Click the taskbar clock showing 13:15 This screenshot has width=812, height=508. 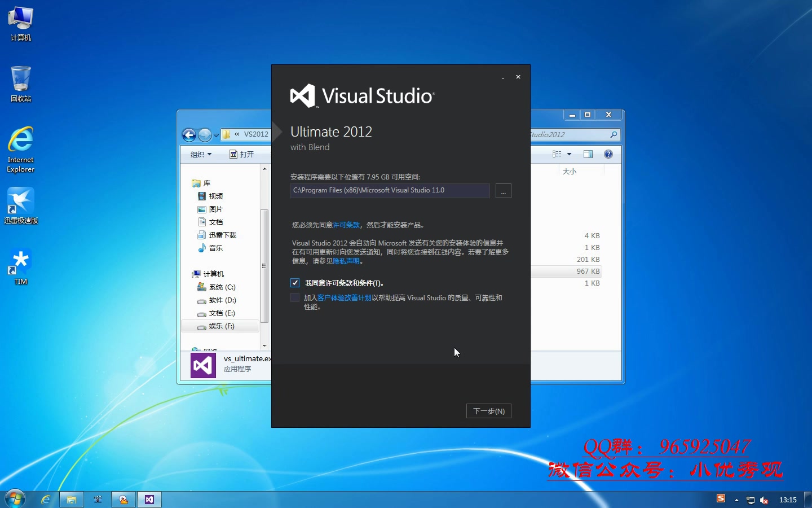[788, 500]
